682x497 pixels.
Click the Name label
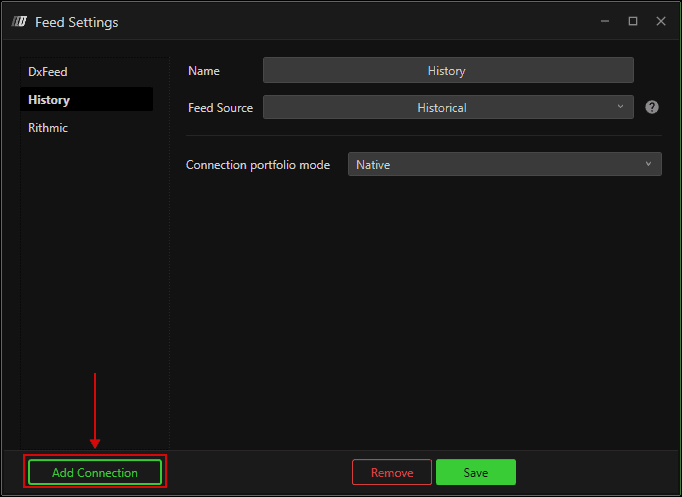pyautogui.click(x=204, y=71)
